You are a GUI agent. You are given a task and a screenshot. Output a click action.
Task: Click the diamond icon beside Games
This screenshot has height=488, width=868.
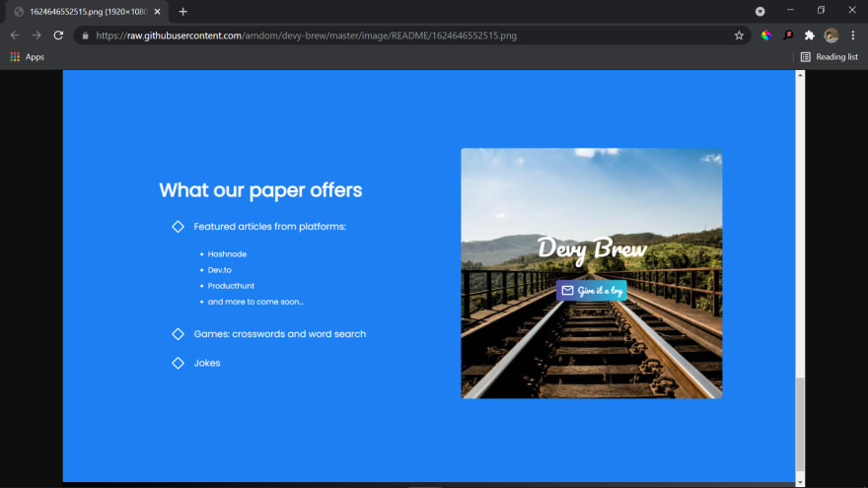pyautogui.click(x=178, y=333)
